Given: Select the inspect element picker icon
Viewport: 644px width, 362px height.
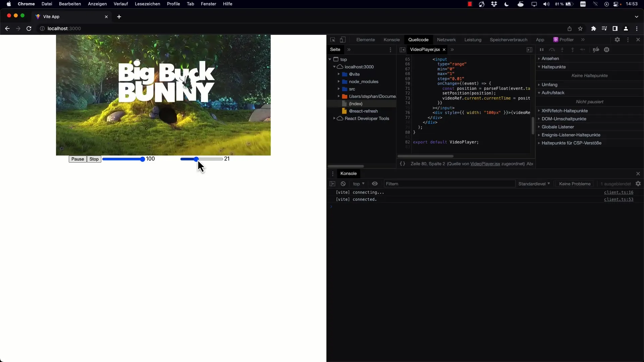Looking at the screenshot, I should tap(333, 40).
